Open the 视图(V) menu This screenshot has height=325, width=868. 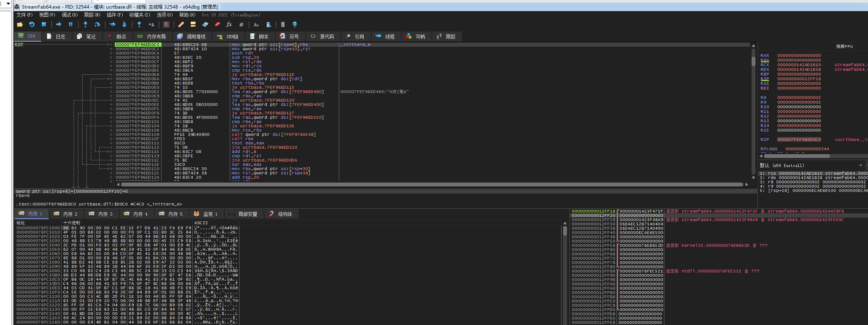pyautogui.click(x=47, y=15)
